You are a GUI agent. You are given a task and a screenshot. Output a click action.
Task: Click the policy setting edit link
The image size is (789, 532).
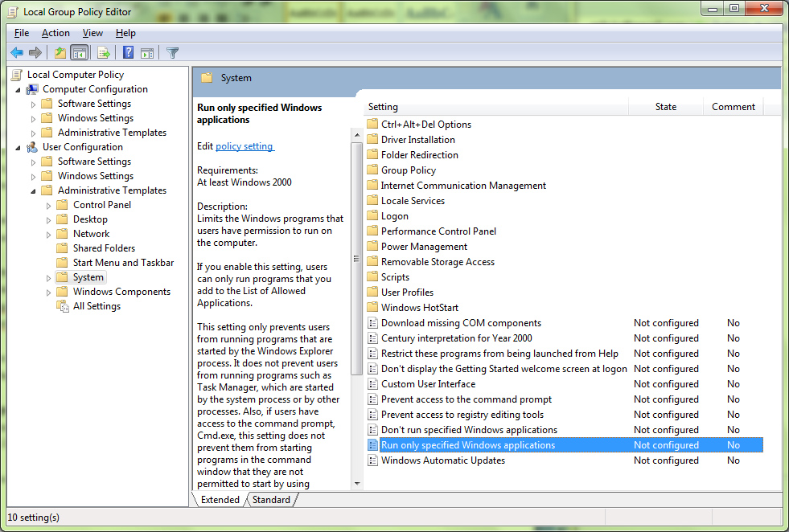pos(245,145)
